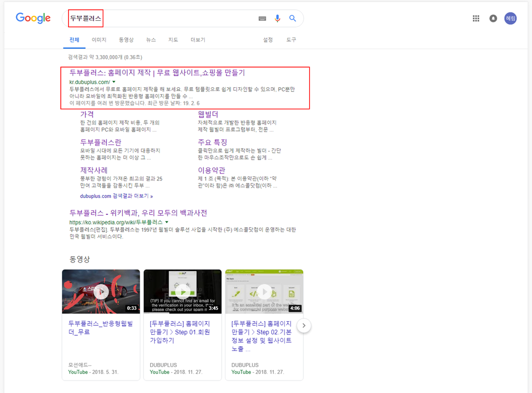Screen dimensions: 532x393
Task: Open the 설정 settings menu
Action: click(268, 40)
